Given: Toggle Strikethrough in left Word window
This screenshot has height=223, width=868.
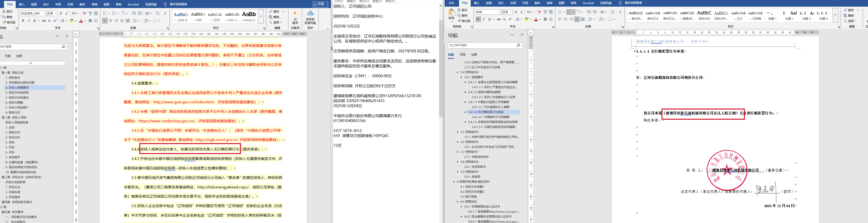Looking at the screenshot, I should pos(44,21).
